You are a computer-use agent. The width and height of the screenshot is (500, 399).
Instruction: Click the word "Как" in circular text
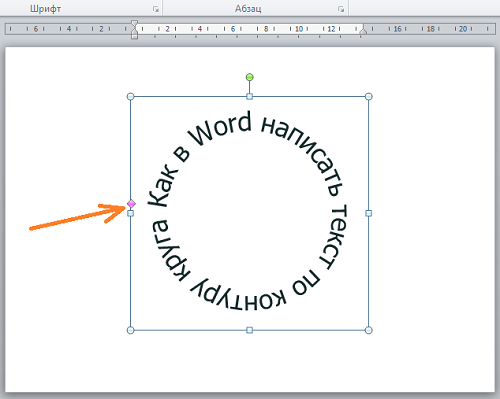click(163, 185)
